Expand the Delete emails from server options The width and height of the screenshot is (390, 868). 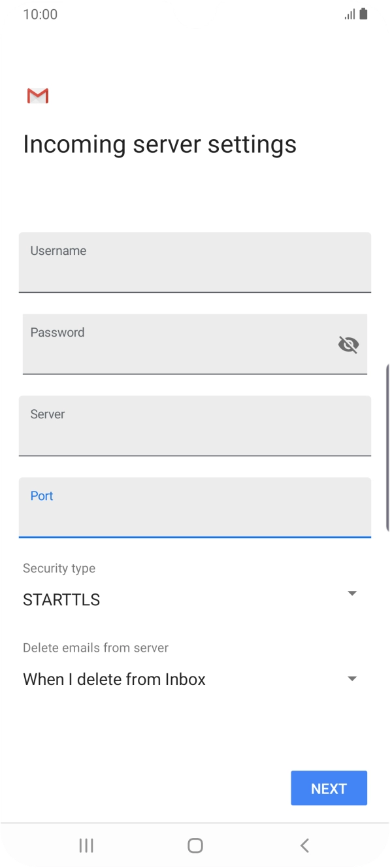point(352,678)
